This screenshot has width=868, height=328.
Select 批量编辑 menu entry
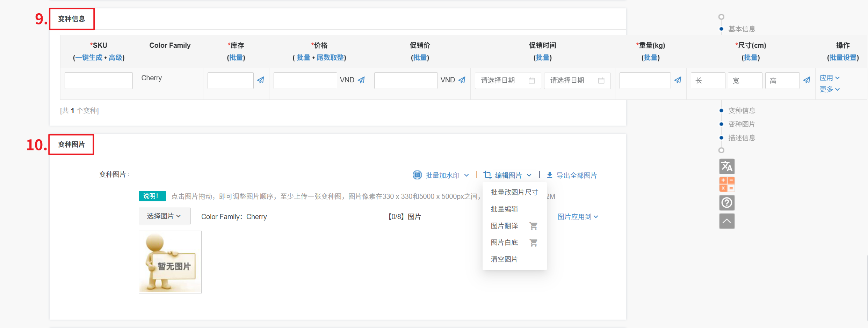coord(504,209)
